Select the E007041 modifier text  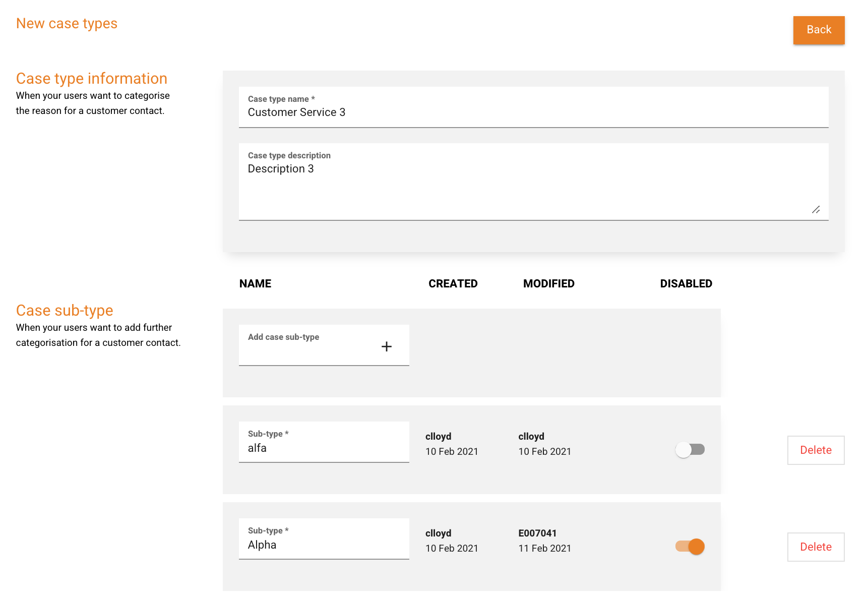pyautogui.click(x=537, y=533)
